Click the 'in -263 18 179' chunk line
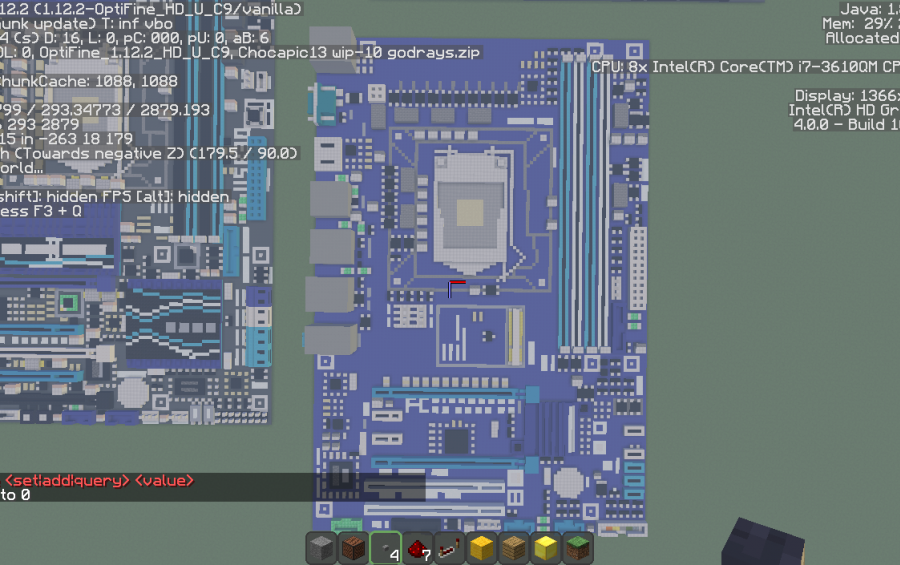 pyautogui.click(x=67, y=139)
